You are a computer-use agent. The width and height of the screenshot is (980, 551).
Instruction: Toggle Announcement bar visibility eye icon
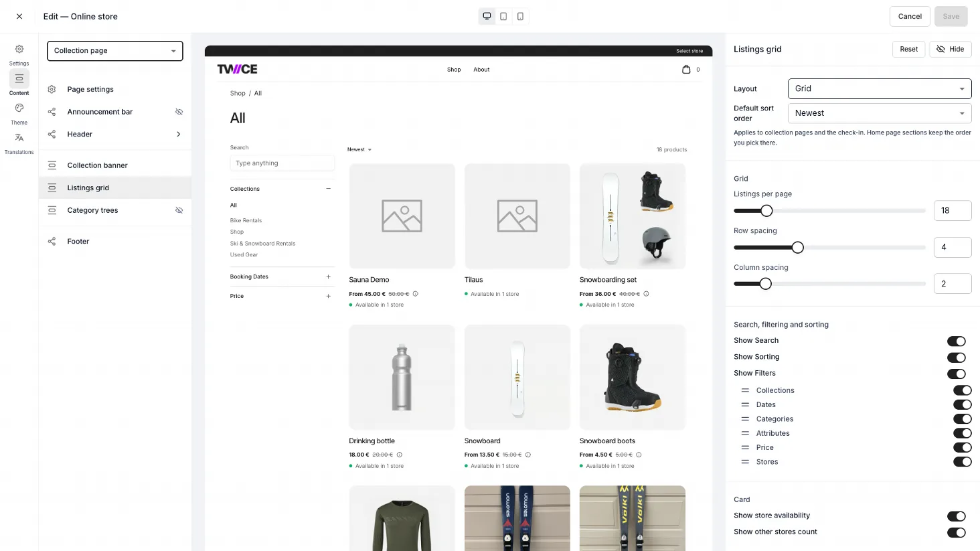(179, 112)
